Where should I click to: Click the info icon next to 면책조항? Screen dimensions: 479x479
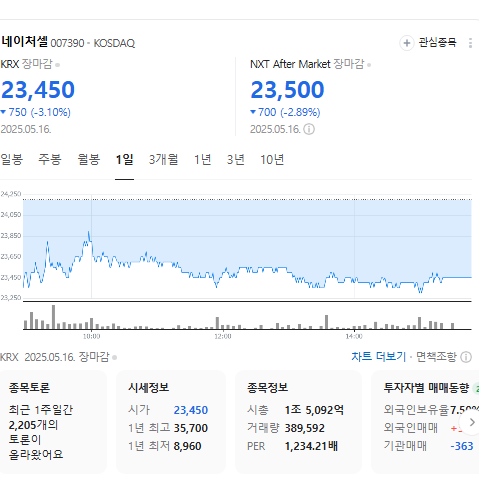click(x=466, y=357)
